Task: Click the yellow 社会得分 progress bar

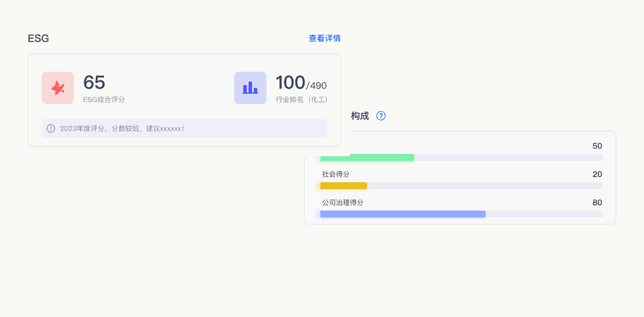Action: [x=343, y=186]
